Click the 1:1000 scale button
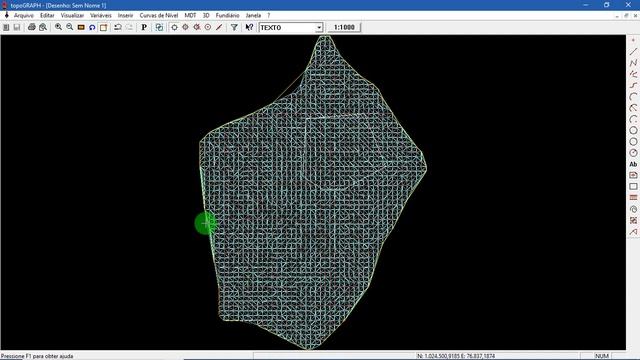This screenshot has height=360, width=640. [x=344, y=27]
